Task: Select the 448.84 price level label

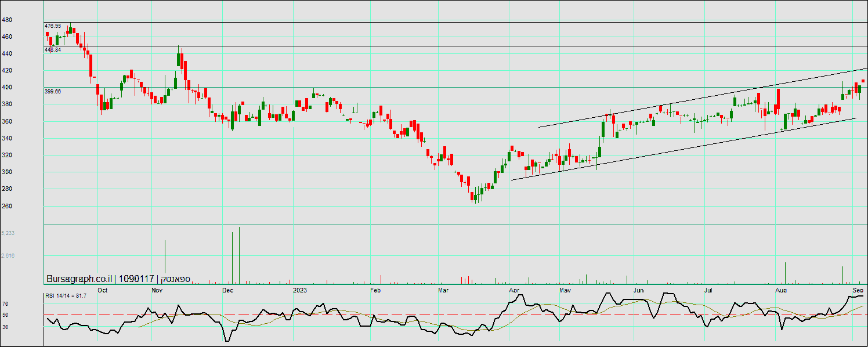Action: [x=53, y=50]
